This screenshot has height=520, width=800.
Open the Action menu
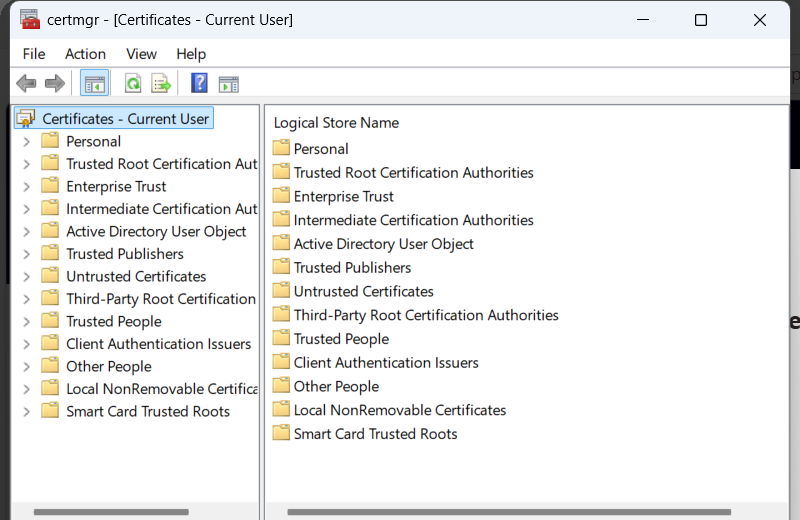point(85,54)
